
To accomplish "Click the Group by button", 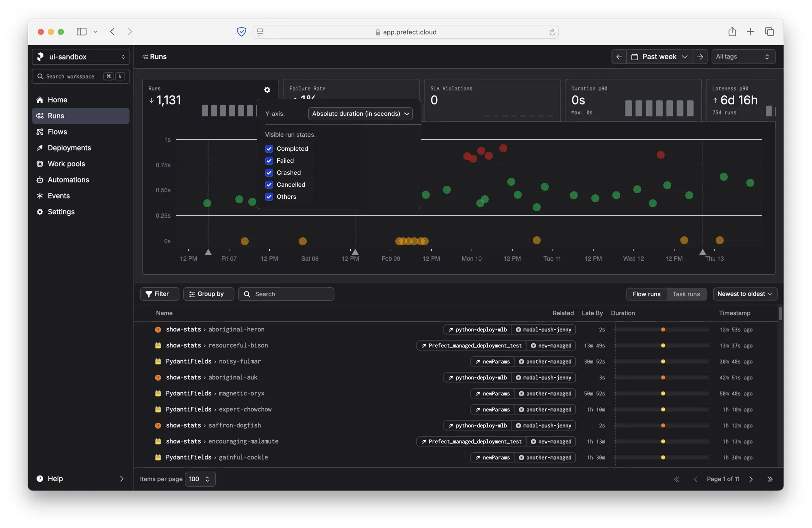I will 208,294.
